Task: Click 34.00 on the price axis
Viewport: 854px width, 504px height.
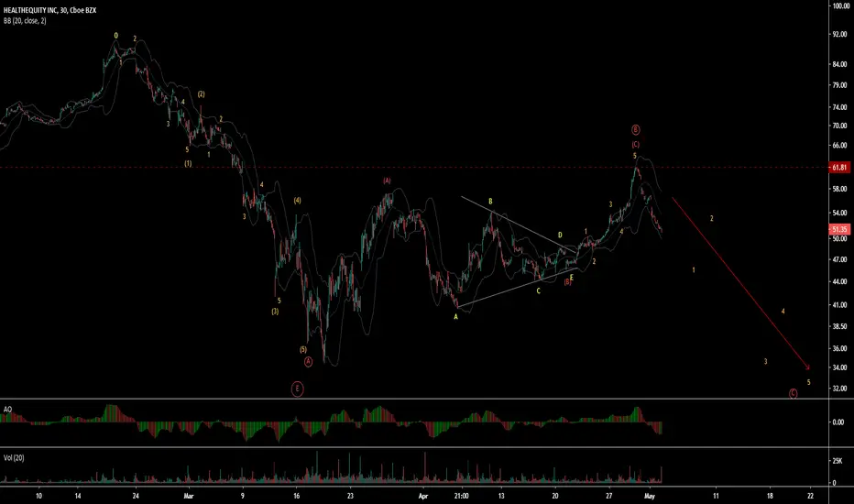Action: tap(839, 367)
